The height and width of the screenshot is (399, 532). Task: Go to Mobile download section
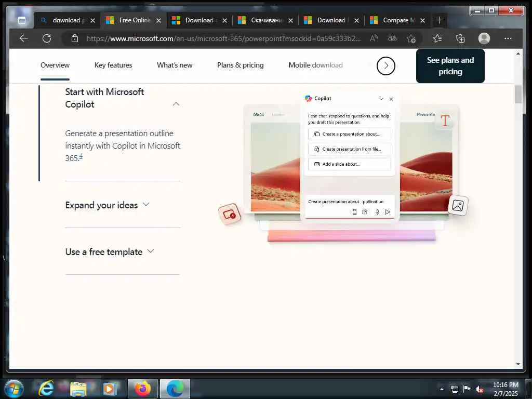tap(315, 65)
